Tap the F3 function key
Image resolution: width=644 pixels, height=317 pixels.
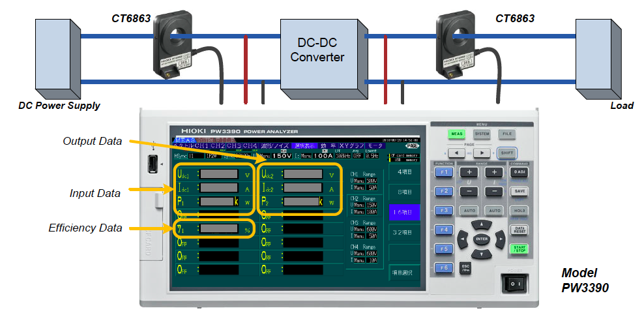click(444, 211)
